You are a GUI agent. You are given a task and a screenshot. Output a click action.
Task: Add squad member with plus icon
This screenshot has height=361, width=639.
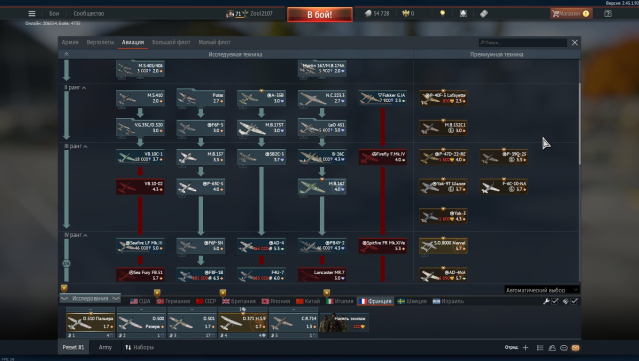click(x=525, y=348)
